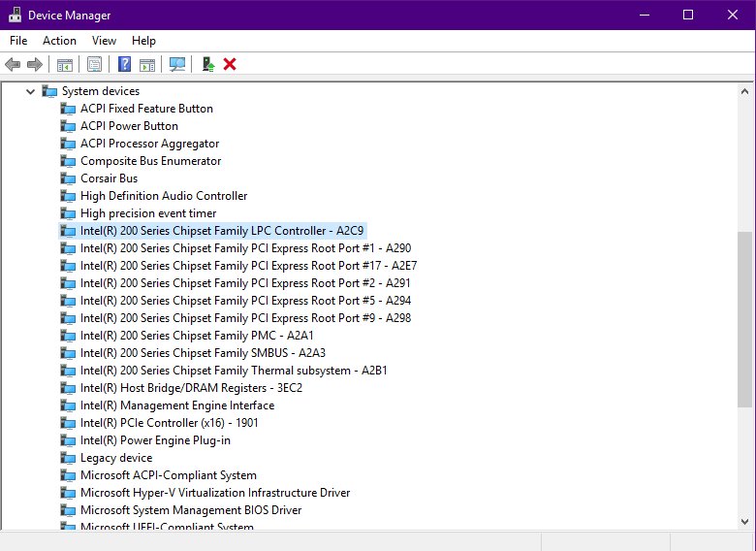
Task: Minimize the Device Manager window
Action: 645,15
